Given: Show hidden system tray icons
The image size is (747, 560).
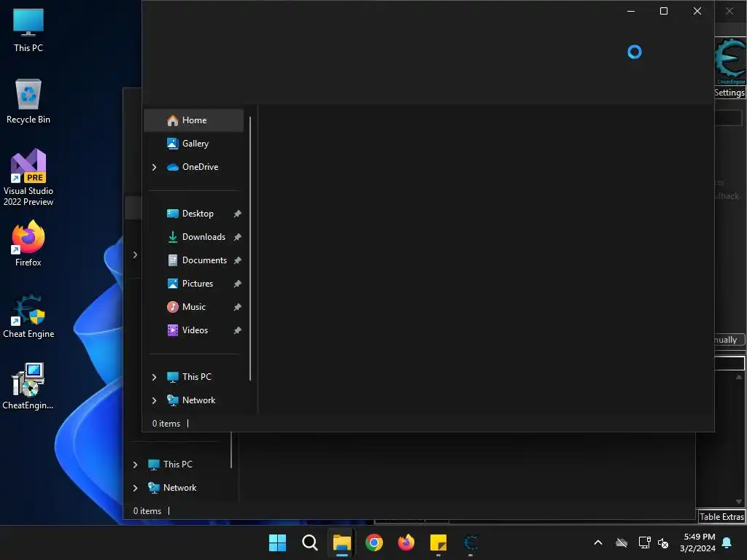Looking at the screenshot, I should (x=598, y=542).
